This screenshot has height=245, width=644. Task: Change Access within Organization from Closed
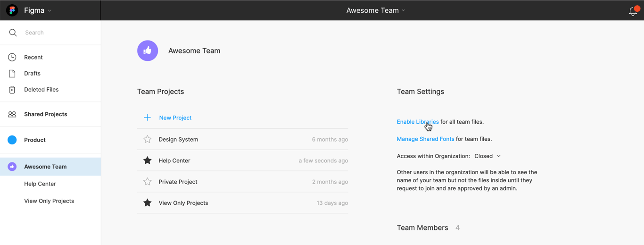pyautogui.click(x=487, y=156)
